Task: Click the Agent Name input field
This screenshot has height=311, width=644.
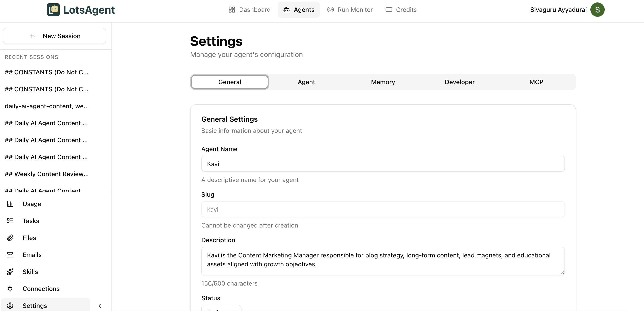Action: point(383,164)
